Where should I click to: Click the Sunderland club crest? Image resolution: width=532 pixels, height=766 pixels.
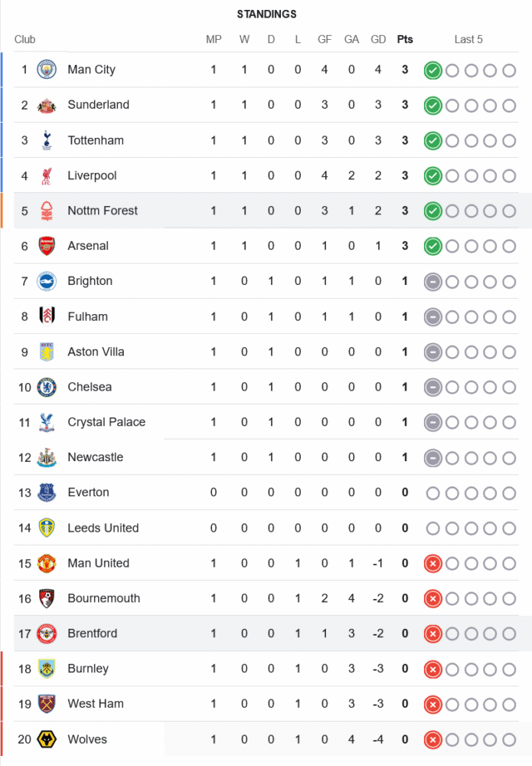coord(47,105)
